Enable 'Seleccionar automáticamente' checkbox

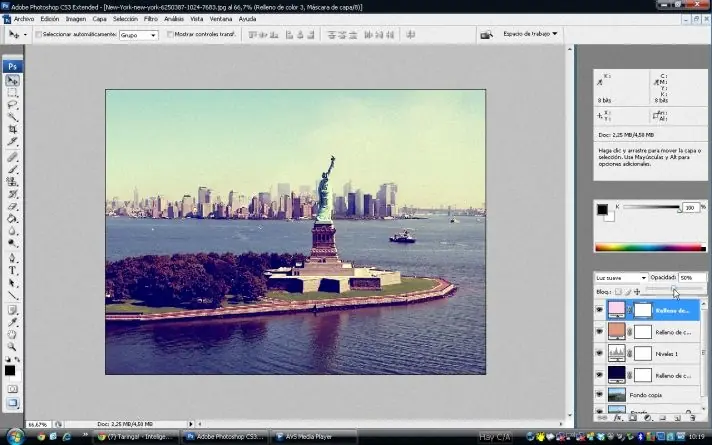(x=38, y=34)
